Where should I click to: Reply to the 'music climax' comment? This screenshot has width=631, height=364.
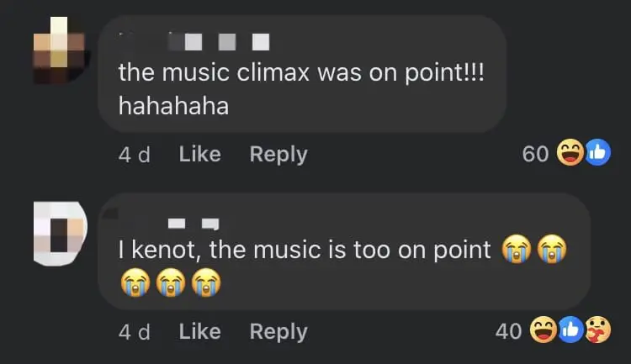tap(278, 154)
